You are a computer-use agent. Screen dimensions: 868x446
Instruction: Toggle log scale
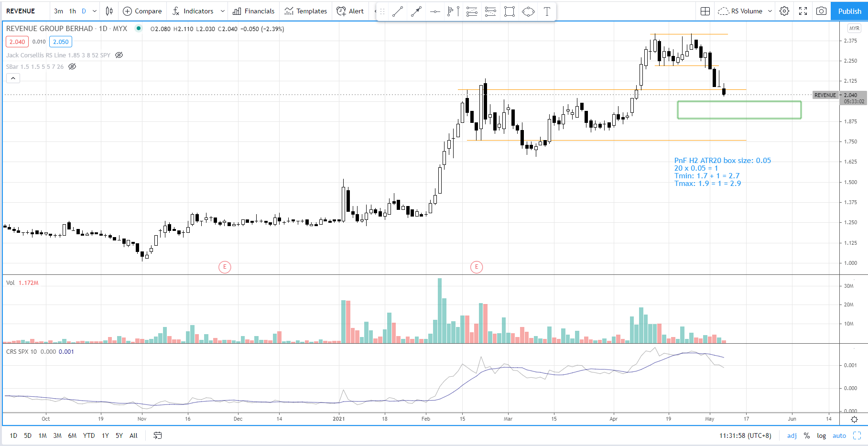[821, 435]
